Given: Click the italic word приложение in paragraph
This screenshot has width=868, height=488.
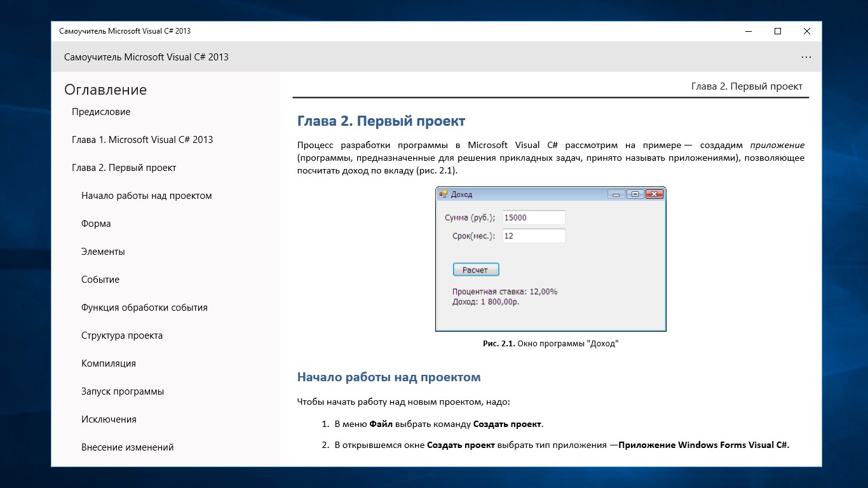Looking at the screenshot, I should [x=777, y=145].
